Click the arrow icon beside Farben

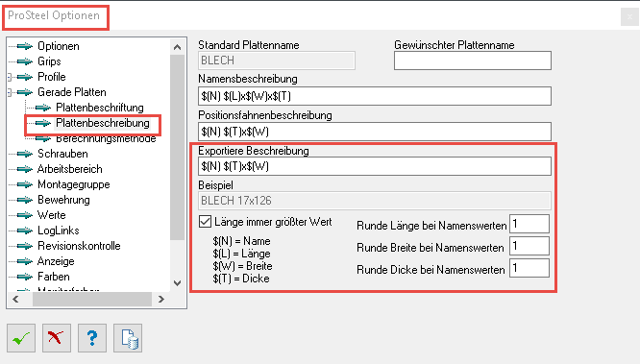pos(25,277)
